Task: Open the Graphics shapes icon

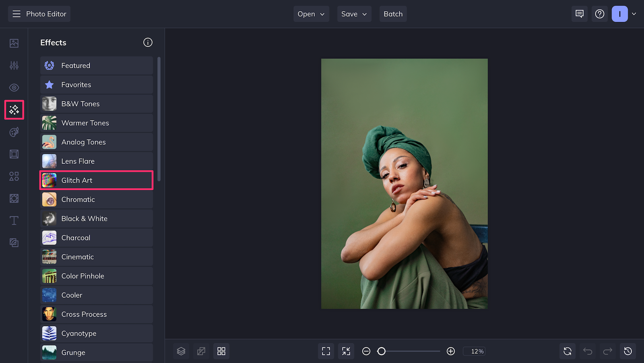Action: click(x=14, y=176)
